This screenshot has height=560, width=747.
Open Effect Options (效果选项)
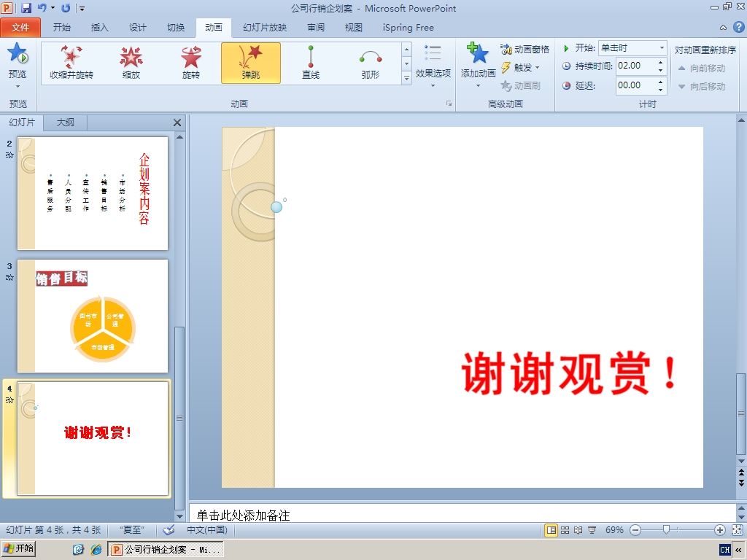433,66
